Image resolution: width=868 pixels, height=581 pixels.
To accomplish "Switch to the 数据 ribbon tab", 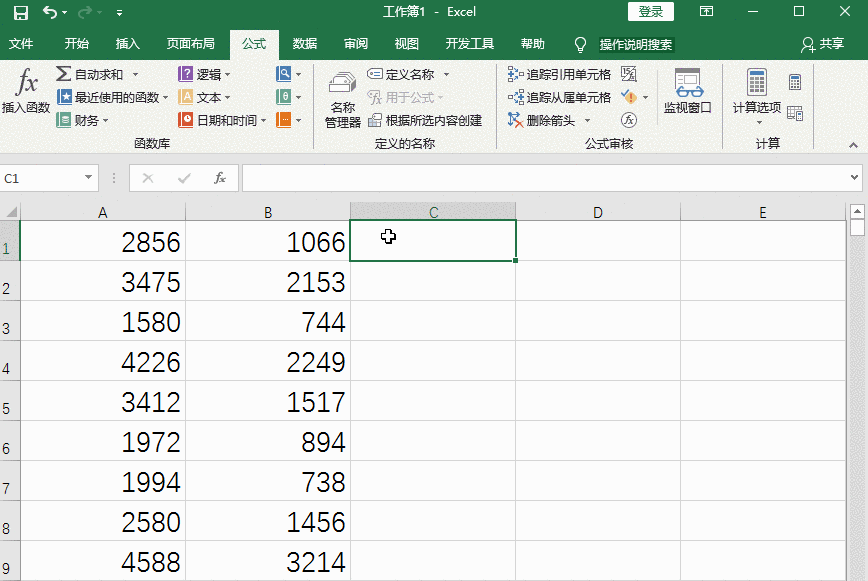I will click(305, 44).
